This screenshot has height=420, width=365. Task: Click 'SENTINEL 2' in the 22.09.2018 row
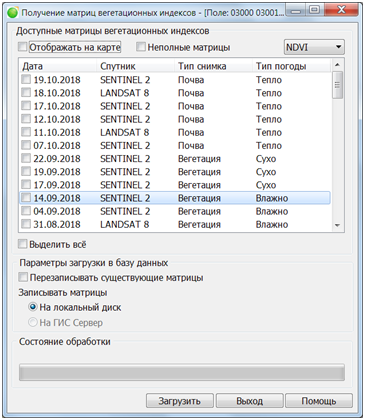(125, 158)
